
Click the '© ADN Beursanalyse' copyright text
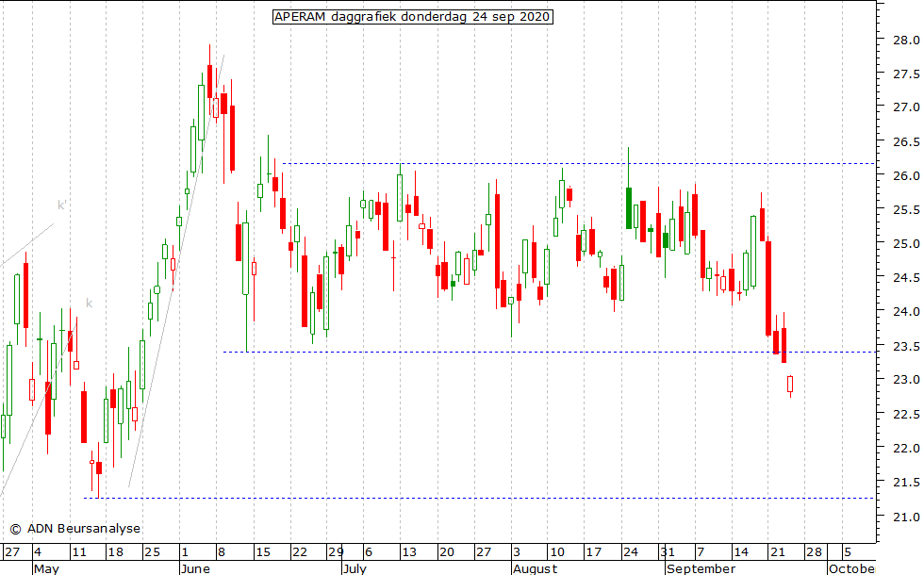click(x=74, y=529)
